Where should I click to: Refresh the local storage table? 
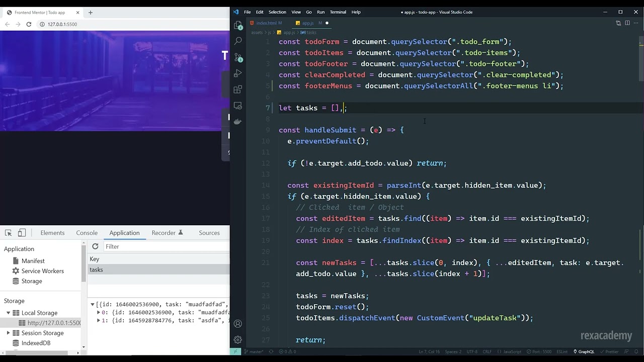click(x=95, y=246)
